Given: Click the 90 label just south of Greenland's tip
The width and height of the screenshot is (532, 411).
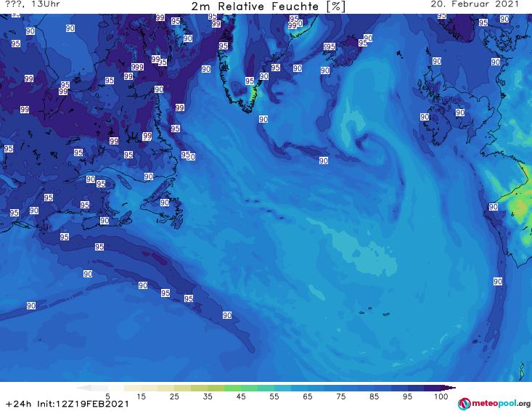Looking at the screenshot, I should [x=263, y=119].
